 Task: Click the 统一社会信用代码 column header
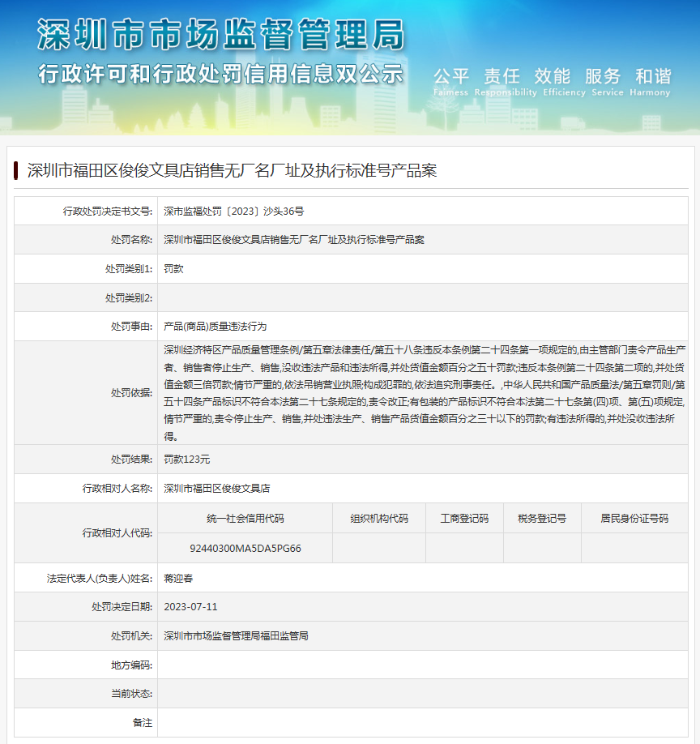click(x=245, y=519)
